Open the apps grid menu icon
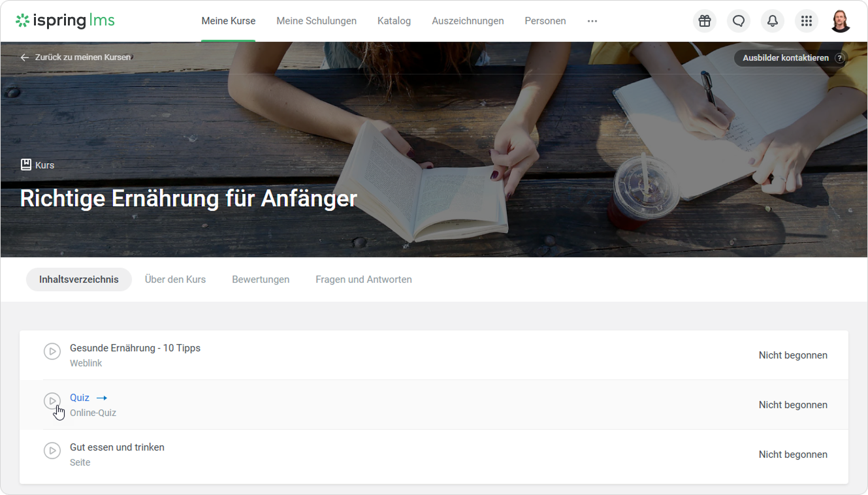 [x=807, y=21]
